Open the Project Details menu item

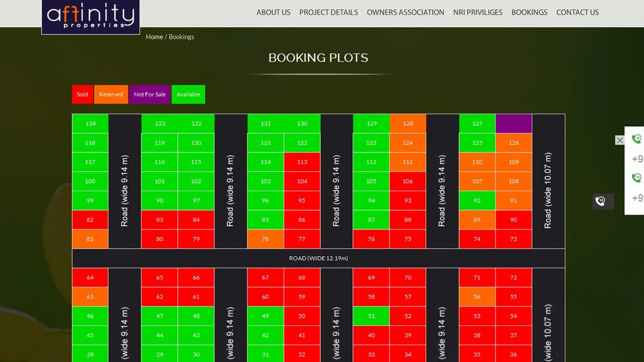pos(329,12)
